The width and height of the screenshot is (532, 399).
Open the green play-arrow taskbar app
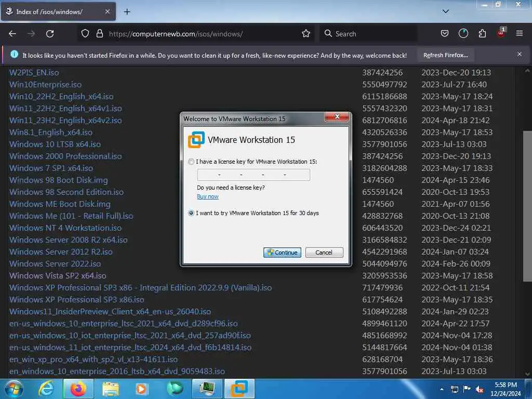(x=175, y=389)
